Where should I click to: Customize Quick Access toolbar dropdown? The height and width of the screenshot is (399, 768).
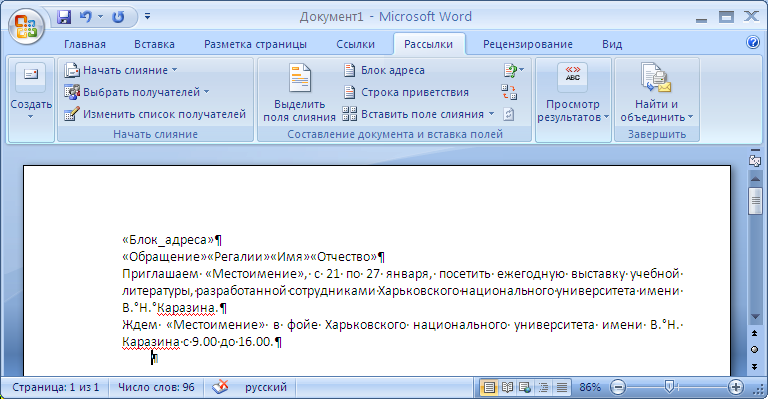pos(147,17)
